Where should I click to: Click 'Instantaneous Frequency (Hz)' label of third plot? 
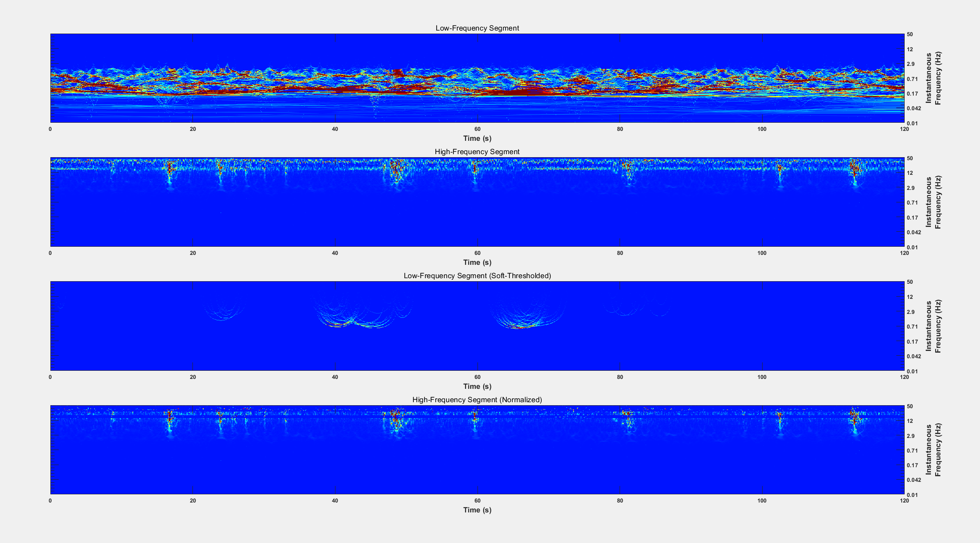pos(933,326)
